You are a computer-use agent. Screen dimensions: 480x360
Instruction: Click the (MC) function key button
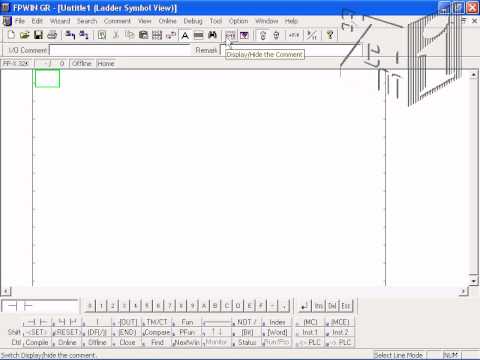tap(310, 322)
